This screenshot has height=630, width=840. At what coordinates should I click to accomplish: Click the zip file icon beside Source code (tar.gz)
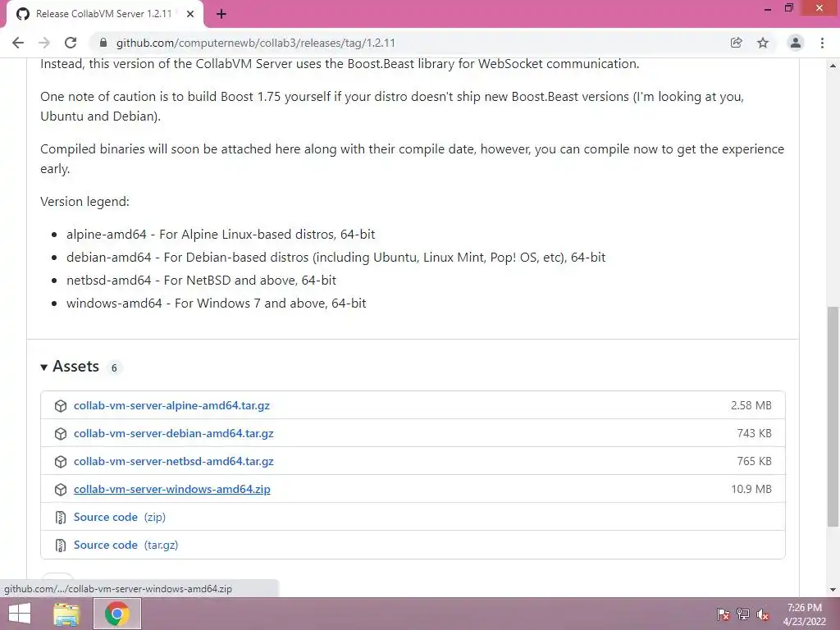coord(61,546)
